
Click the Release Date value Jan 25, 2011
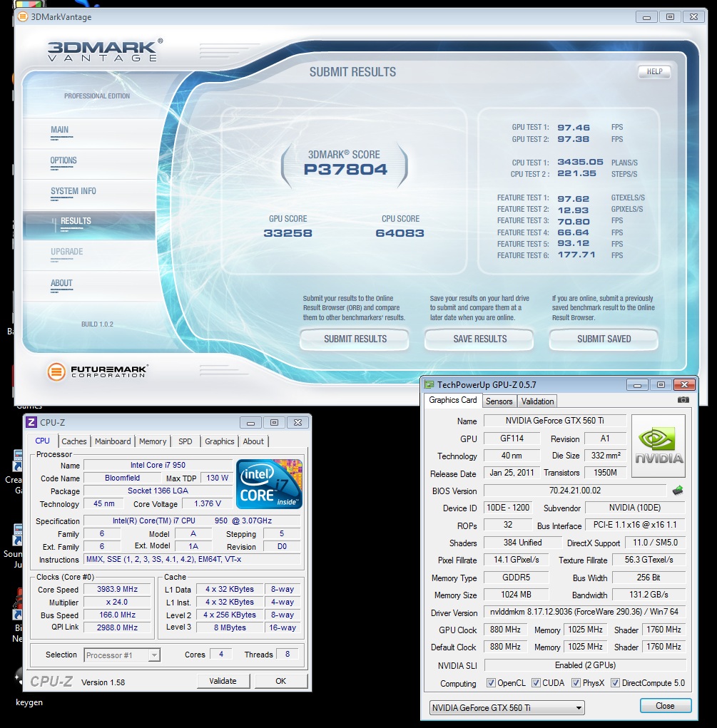click(x=512, y=473)
